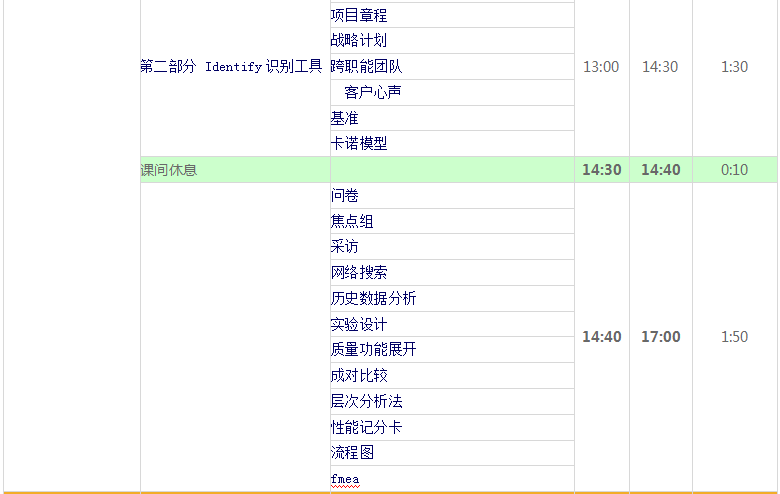This screenshot has height=494, width=780.
Task: Click the fmea cell
Action: tap(452, 479)
